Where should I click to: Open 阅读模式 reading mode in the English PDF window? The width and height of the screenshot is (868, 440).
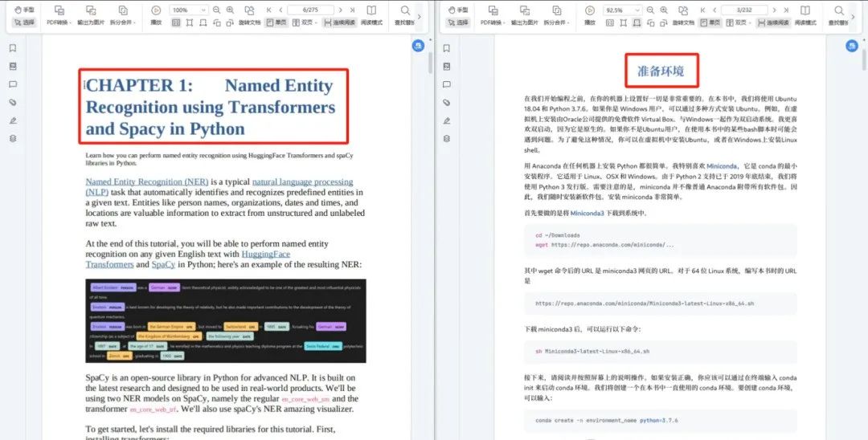tap(371, 15)
